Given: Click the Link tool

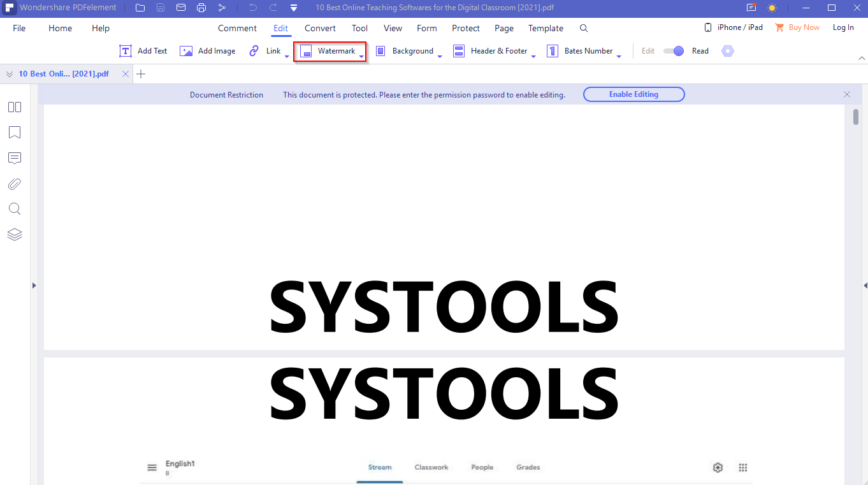Looking at the screenshot, I should tap(265, 51).
